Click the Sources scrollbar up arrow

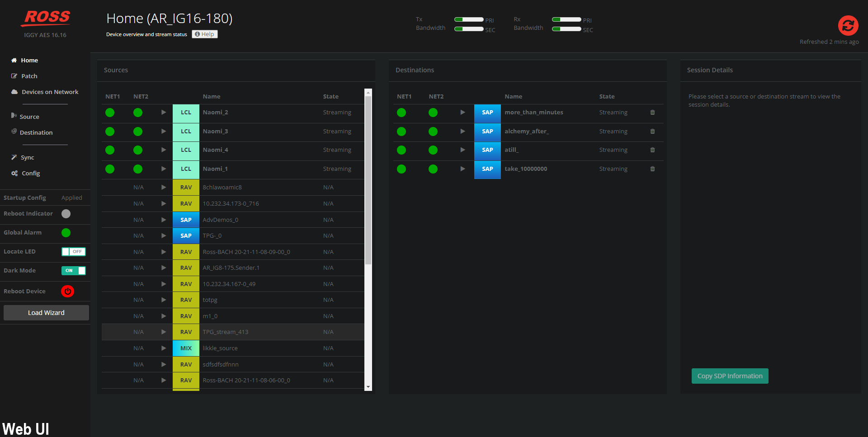coord(368,93)
